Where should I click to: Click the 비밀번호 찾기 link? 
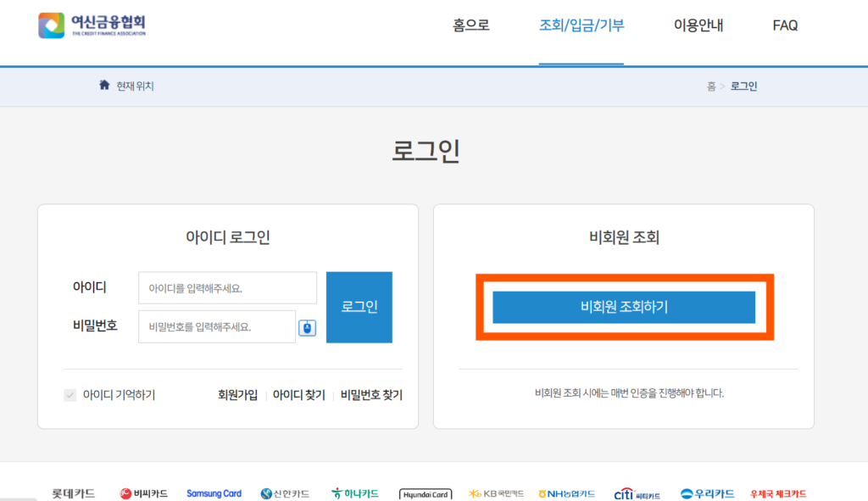(x=371, y=395)
